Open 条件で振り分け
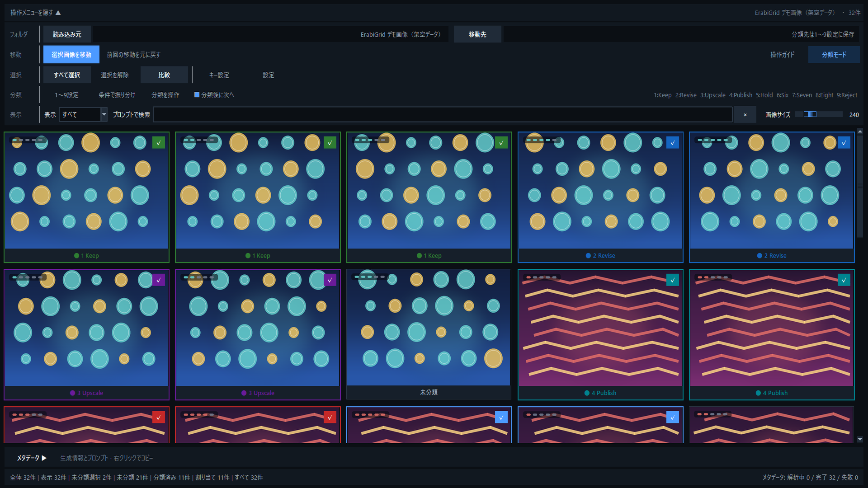The height and width of the screenshot is (488, 868). coord(117,95)
